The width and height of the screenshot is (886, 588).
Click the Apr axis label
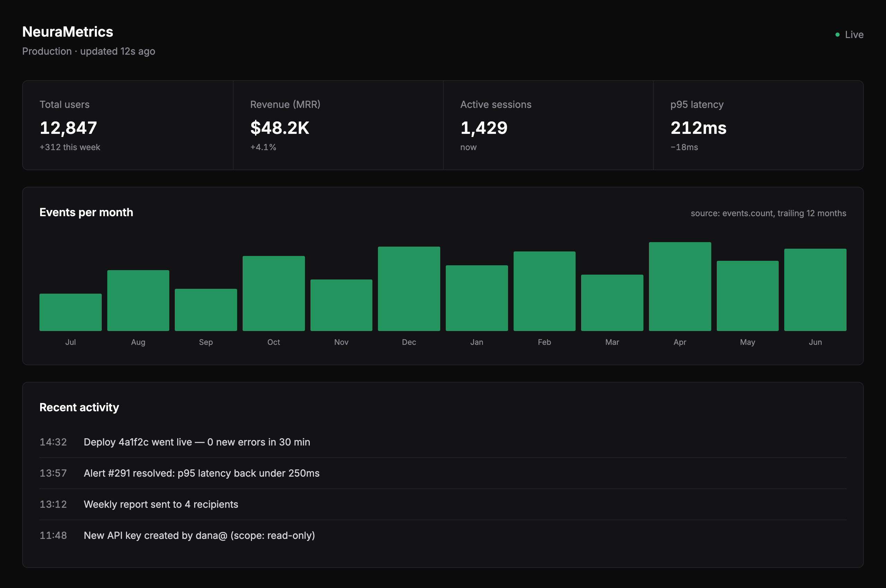point(680,342)
